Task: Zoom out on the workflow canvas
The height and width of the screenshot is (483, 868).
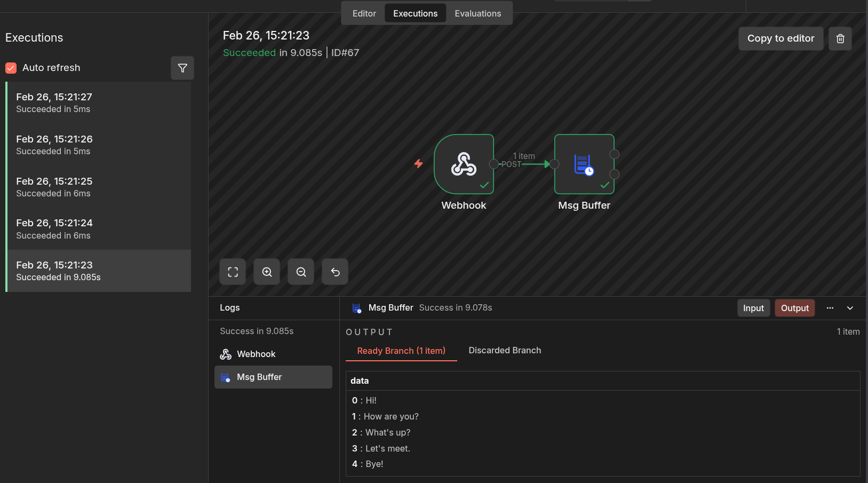Action: click(301, 272)
